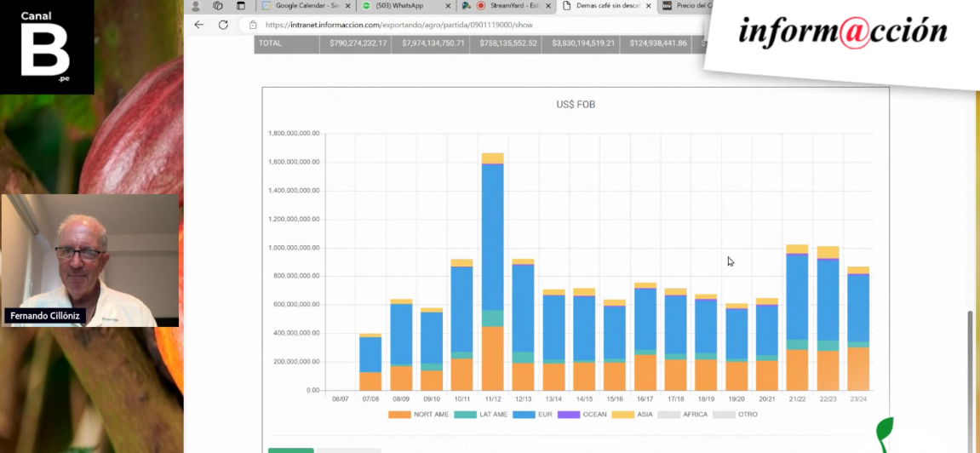Toggle the LAT AME legend series

pos(480,415)
